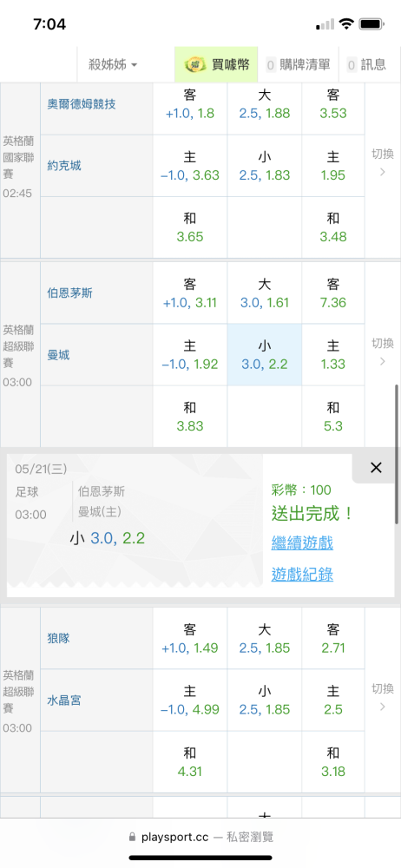This screenshot has height=868, width=401.
Task: Tap the lock icon beside playsport.cc
Action: coord(132,837)
